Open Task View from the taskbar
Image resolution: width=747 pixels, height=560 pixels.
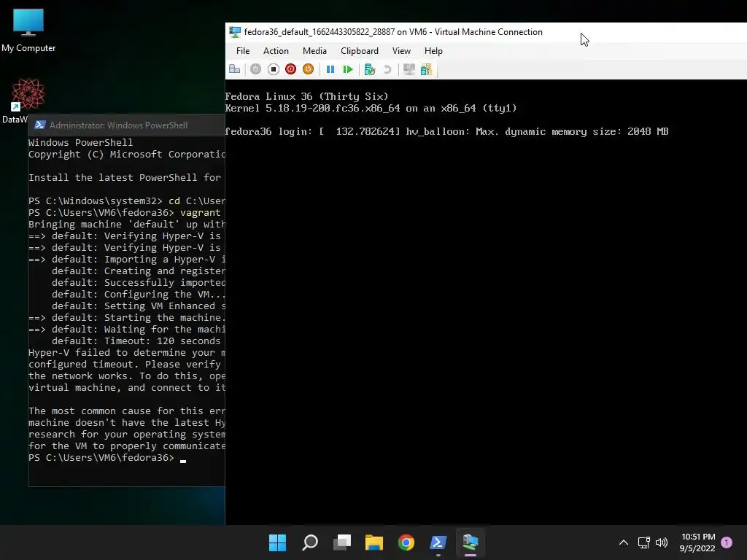click(341, 542)
